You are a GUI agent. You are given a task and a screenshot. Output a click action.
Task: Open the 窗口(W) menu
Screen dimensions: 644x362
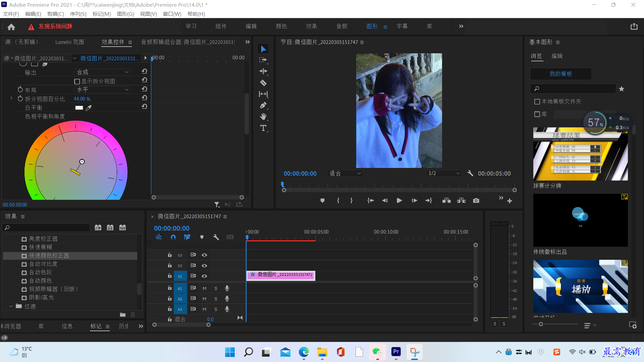[172, 14]
